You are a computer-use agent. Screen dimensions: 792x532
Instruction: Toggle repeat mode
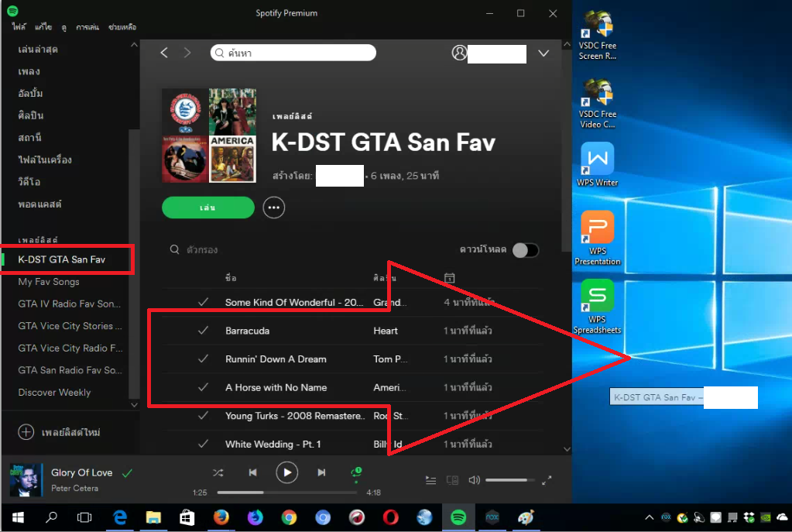point(356,472)
